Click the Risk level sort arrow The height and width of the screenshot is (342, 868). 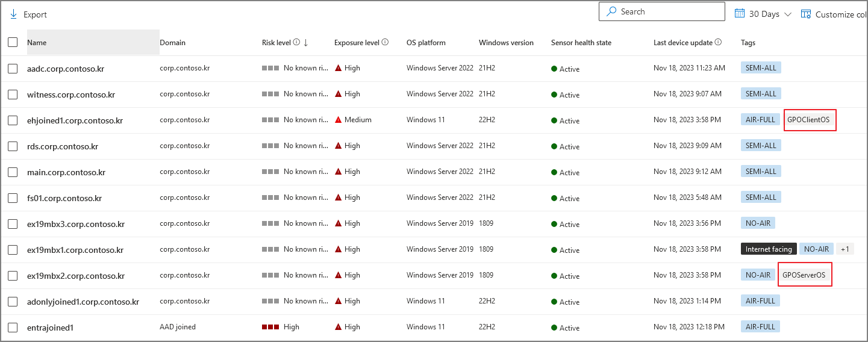[306, 42]
